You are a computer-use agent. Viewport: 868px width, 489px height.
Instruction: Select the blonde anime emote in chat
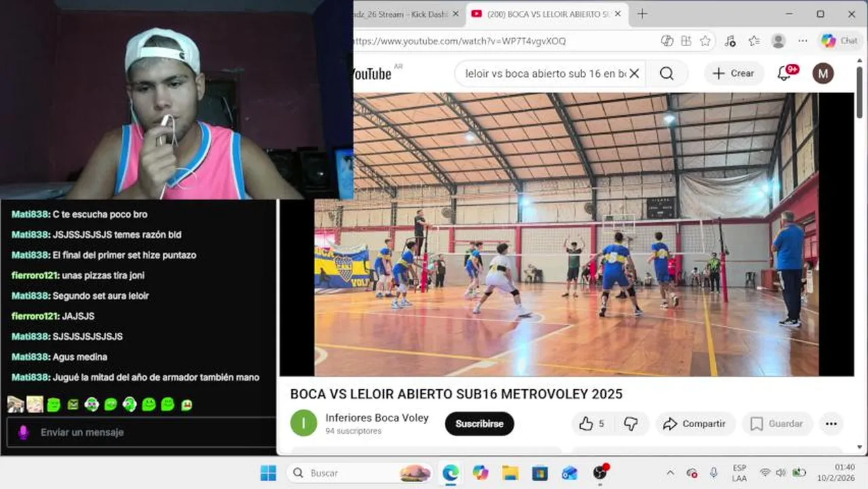(x=35, y=405)
